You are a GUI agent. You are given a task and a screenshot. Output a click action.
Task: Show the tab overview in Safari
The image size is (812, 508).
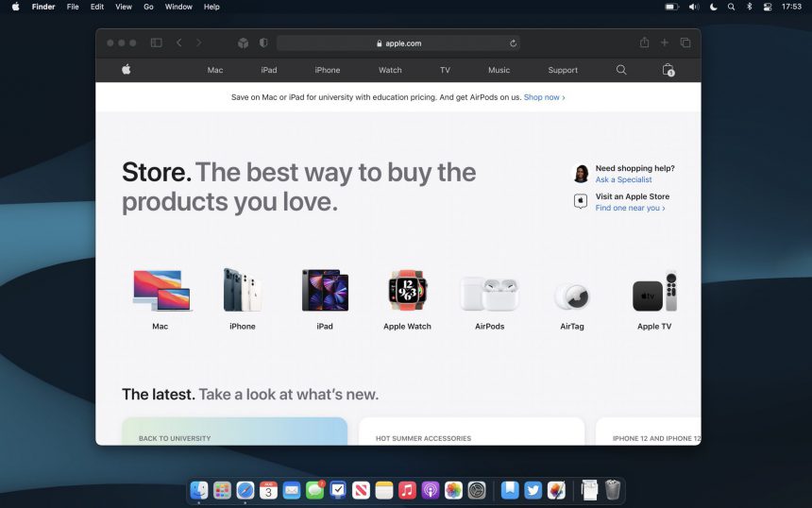coord(685,43)
